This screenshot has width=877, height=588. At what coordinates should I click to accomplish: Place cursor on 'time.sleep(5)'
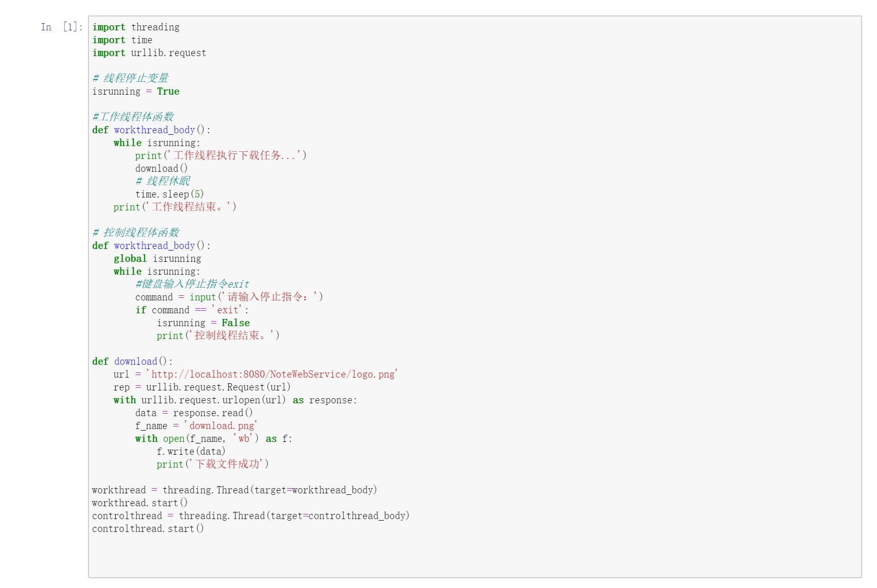tap(170, 194)
